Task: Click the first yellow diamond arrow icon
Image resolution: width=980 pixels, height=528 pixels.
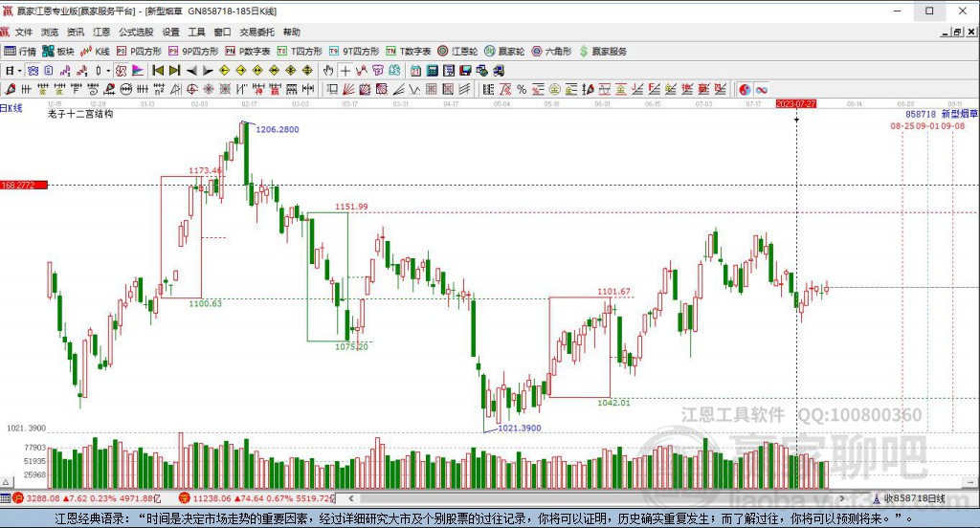Action: (224, 71)
